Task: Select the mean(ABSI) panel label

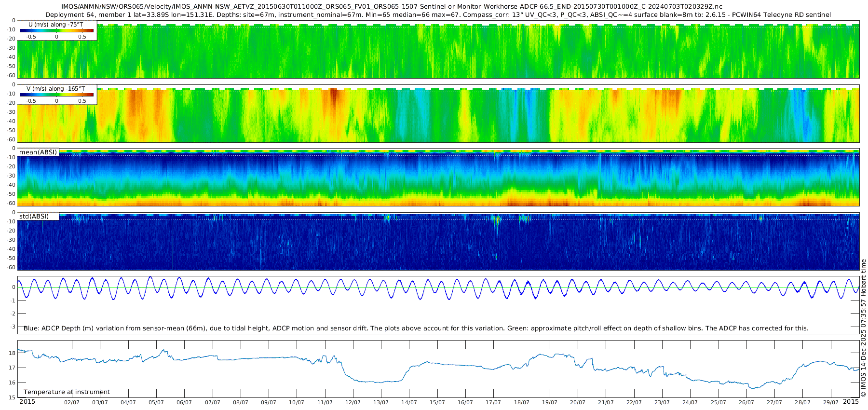Action: coord(38,152)
